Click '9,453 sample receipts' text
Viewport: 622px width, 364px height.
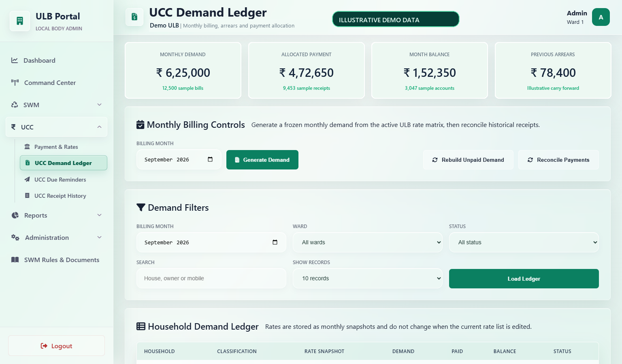click(307, 88)
